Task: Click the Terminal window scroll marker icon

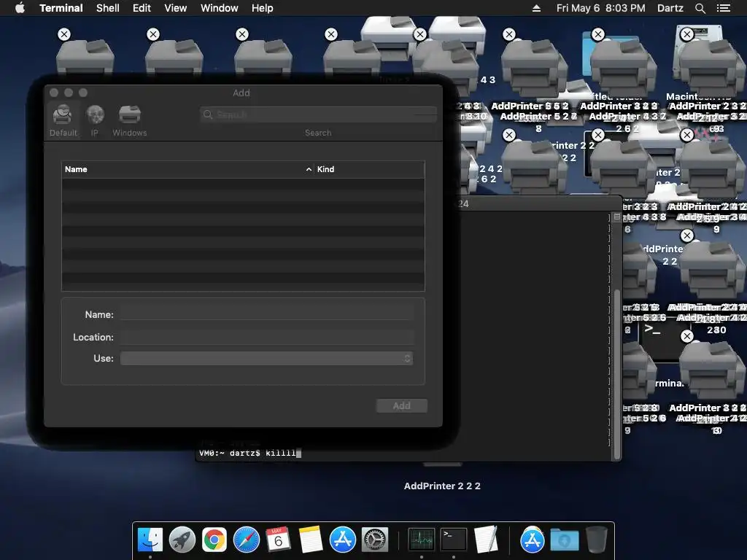Action: 617,217
